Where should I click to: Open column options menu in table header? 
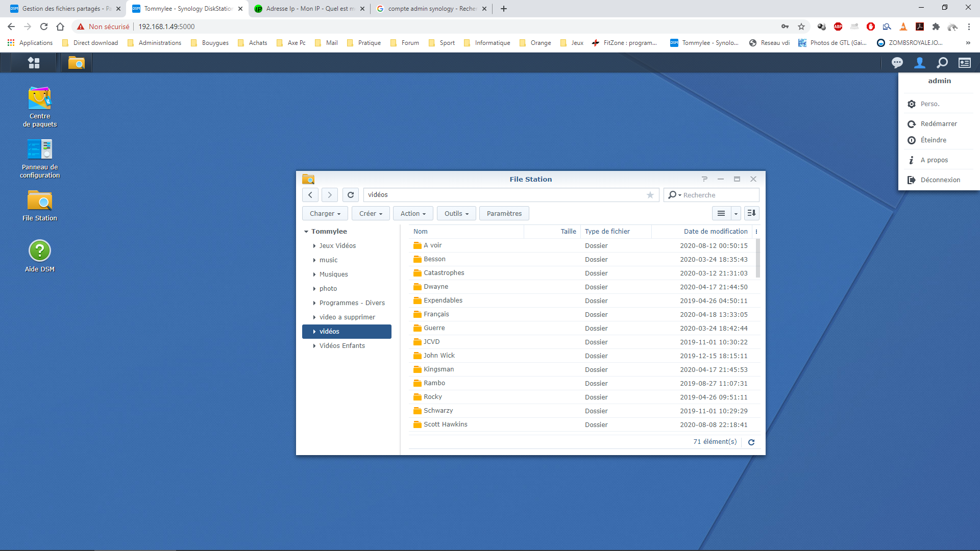756,232
